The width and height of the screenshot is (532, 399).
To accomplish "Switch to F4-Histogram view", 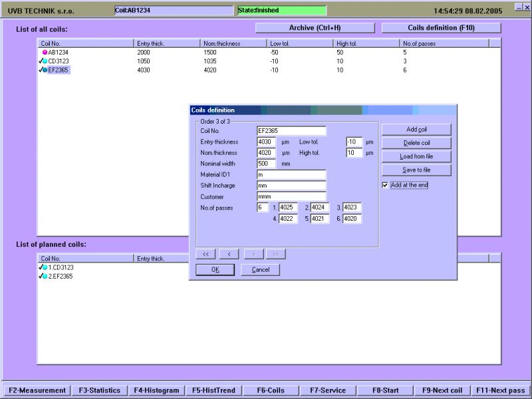I will [x=156, y=390].
